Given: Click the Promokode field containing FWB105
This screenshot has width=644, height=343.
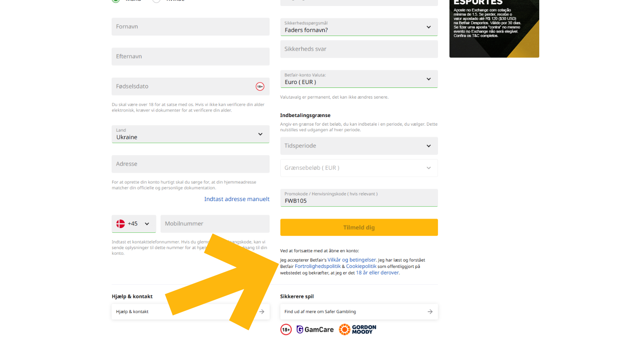Looking at the screenshot, I should tap(359, 198).
